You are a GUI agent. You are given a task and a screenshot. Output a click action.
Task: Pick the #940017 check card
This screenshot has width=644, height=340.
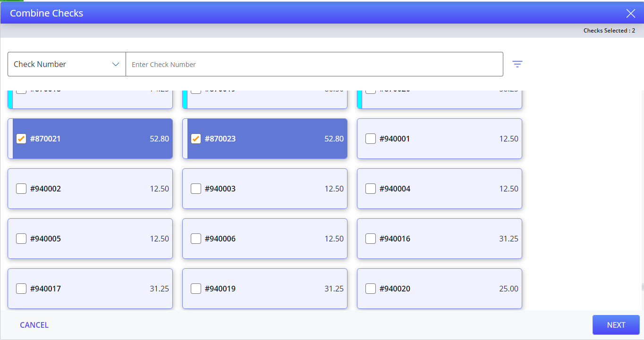coord(90,289)
